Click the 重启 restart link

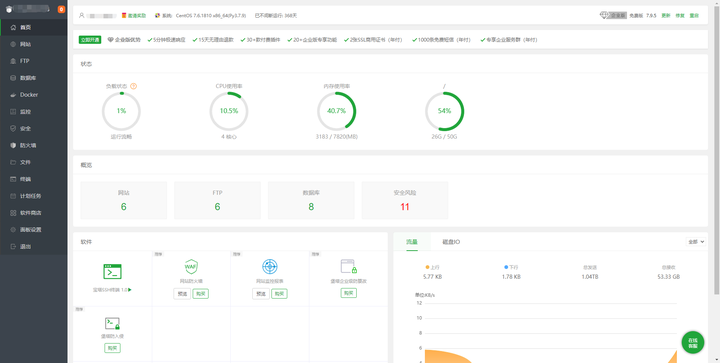tap(694, 16)
